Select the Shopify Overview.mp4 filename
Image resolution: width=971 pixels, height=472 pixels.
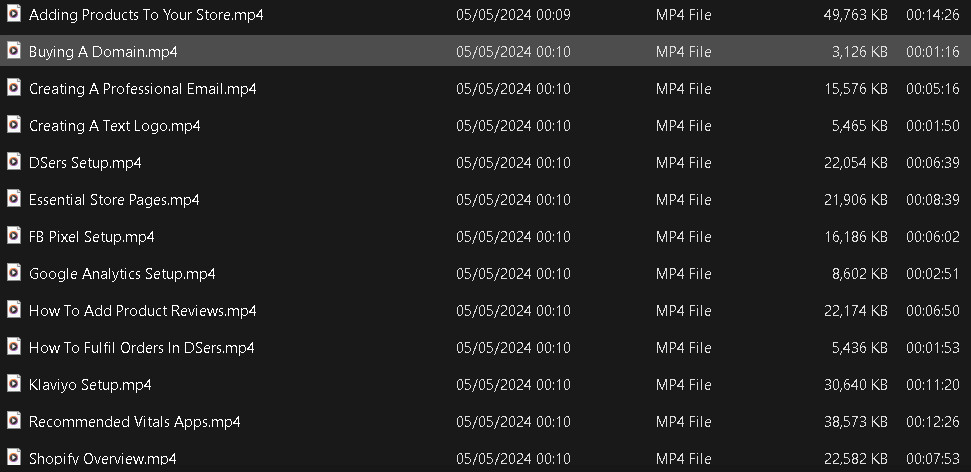(102, 458)
